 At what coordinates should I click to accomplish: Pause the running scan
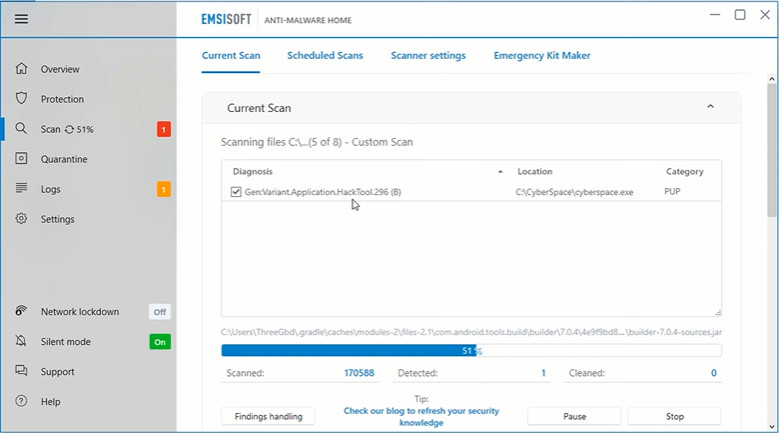point(574,416)
